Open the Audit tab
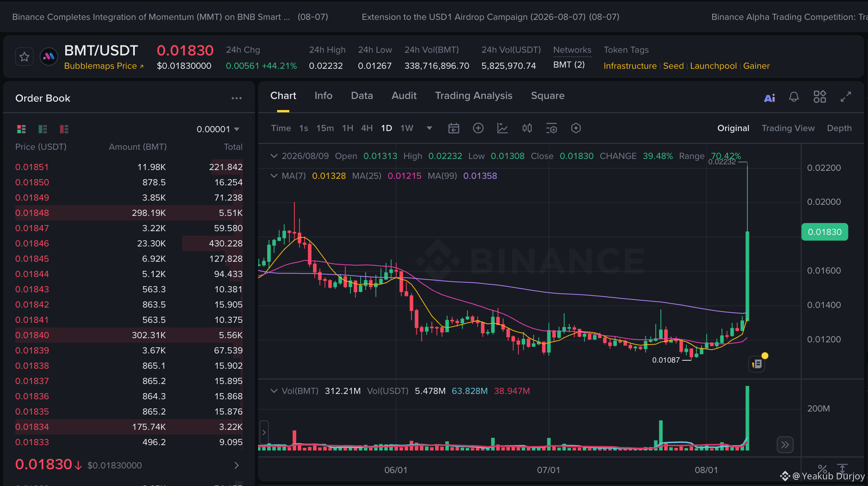This screenshot has width=868, height=486. click(x=404, y=96)
